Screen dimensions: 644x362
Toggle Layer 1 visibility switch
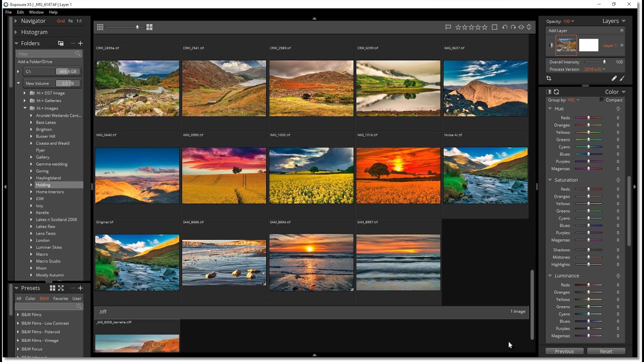pyautogui.click(x=550, y=45)
